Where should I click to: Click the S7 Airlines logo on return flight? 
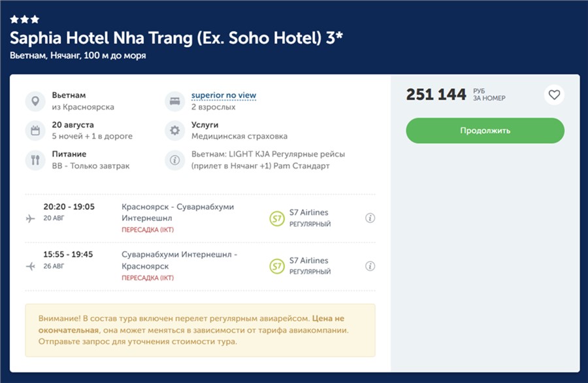point(277,266)
